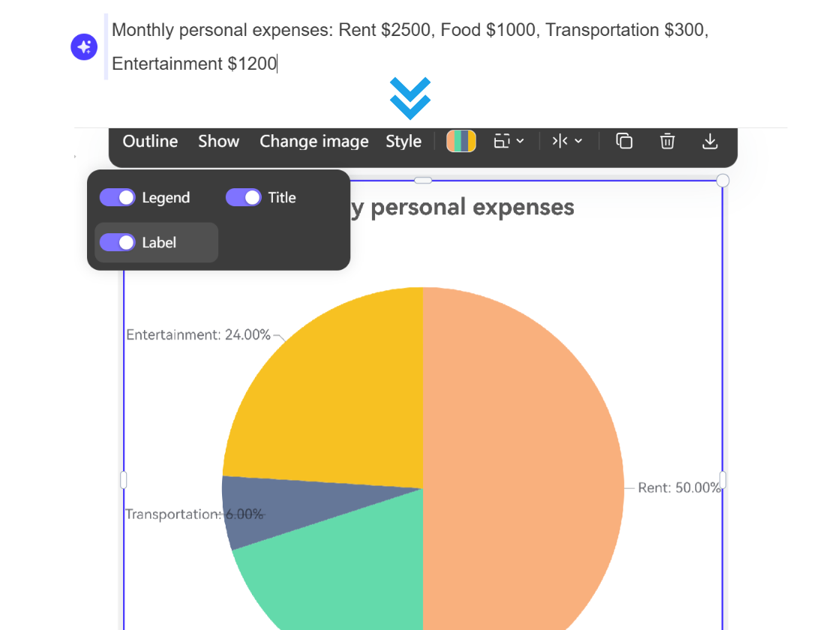The width and height of the screenshot is (840, 630).
Task: Download the chart image
Action: pyautogui.click(x=709, y=141)
